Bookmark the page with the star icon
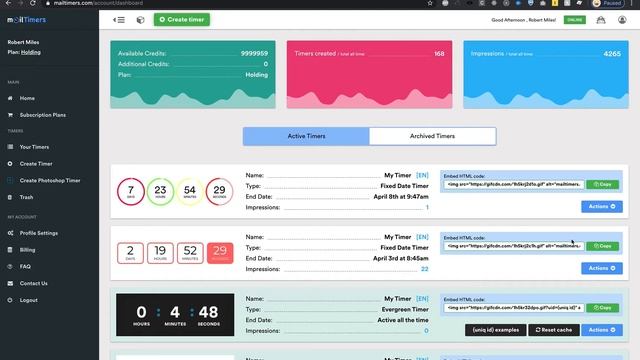This screenshot has width=640, height=360. pyautogui.click(x=430, y=3)
